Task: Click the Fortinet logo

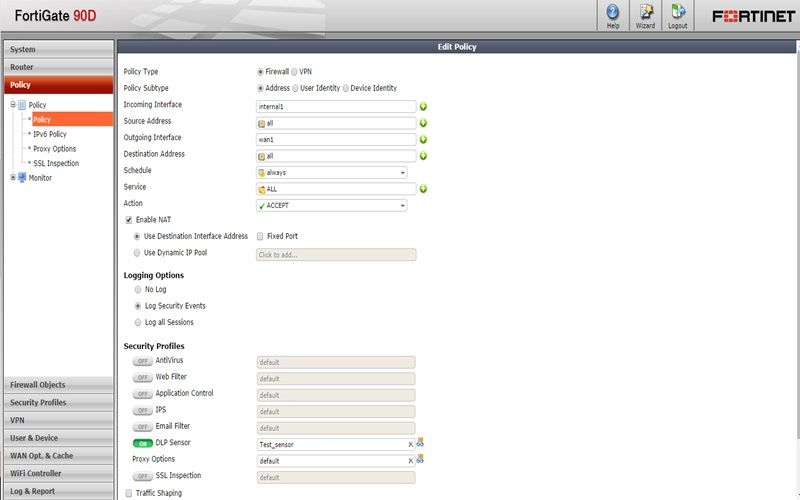Action: pos(754,16)
